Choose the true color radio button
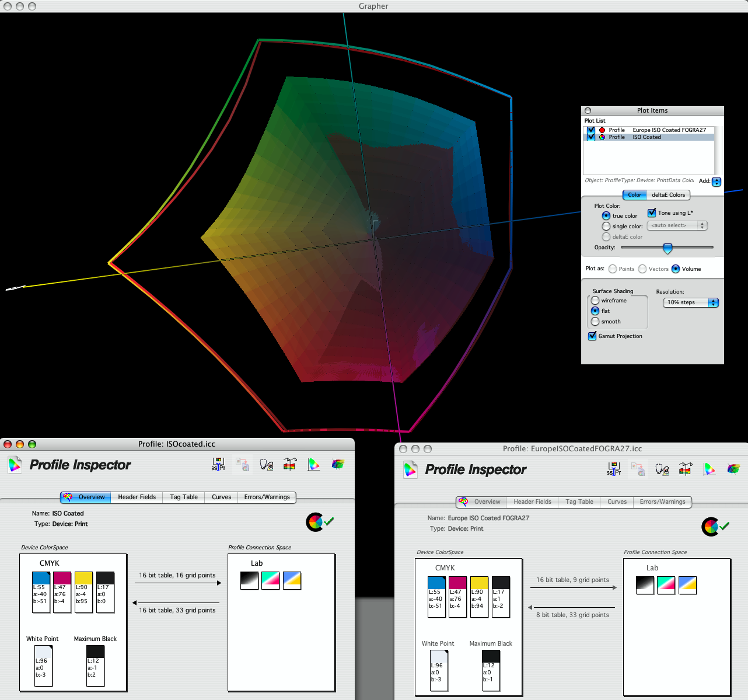This screenshot has width=748, height=700. click(606, 216)
